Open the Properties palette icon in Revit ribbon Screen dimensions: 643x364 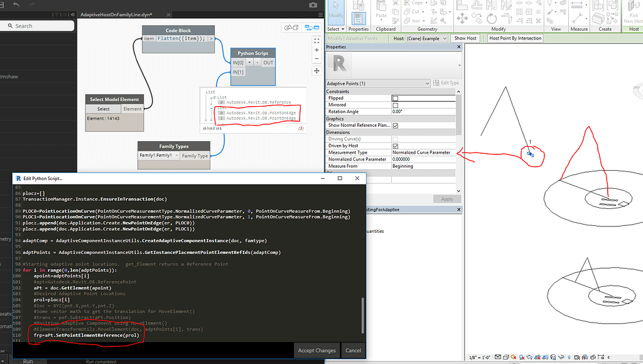(x=358, y=18)
